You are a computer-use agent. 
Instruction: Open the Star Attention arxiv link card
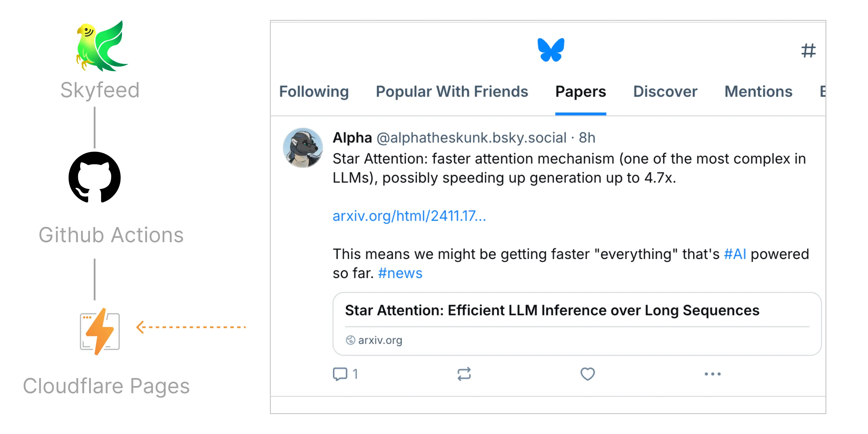pyautogui.click(x=577, y=323)
